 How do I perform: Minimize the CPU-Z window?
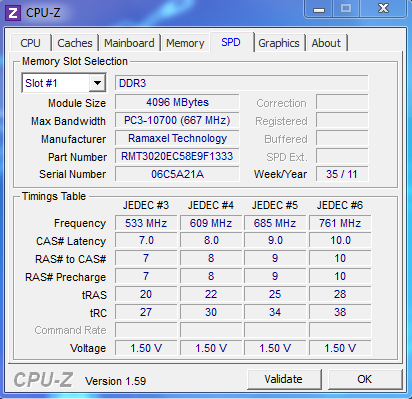[319, 9]
